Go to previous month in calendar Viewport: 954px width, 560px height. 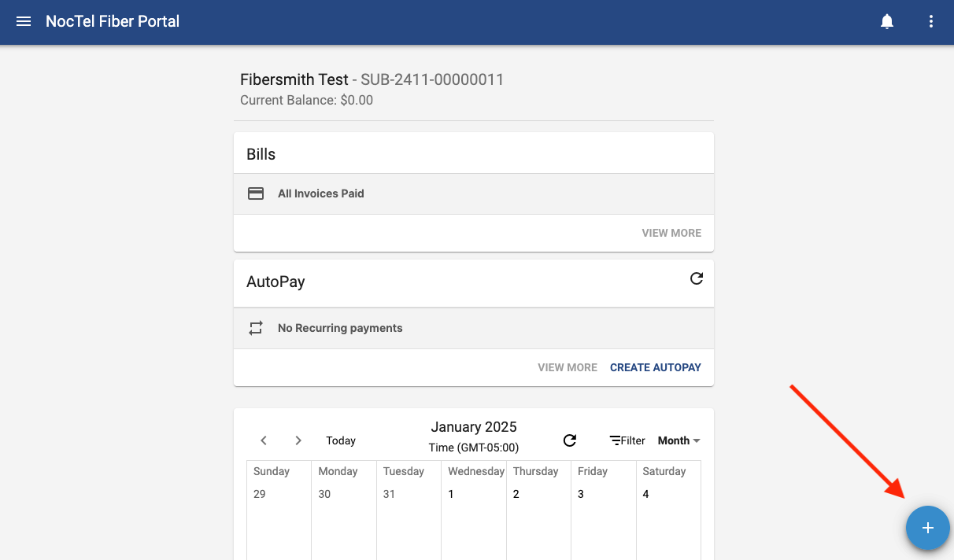[x=264, y=440]
